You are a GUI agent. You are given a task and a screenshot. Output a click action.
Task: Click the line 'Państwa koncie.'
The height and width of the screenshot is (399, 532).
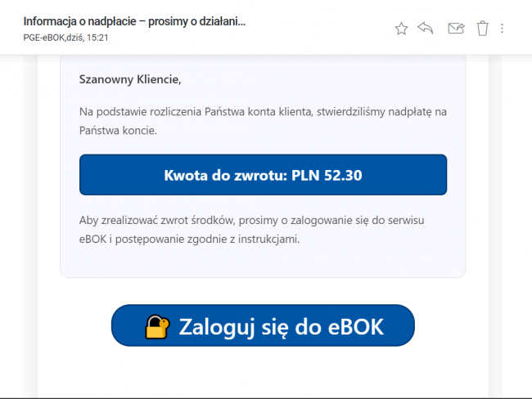118,130
